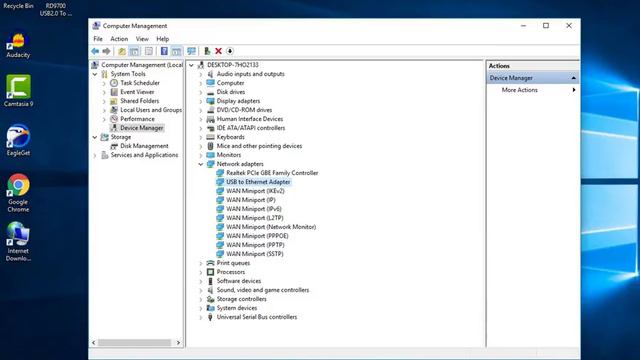The image size is (640, 360).
Task: Select WAN Miniport (IKEv2)
Action: click(x=255, y=191)
